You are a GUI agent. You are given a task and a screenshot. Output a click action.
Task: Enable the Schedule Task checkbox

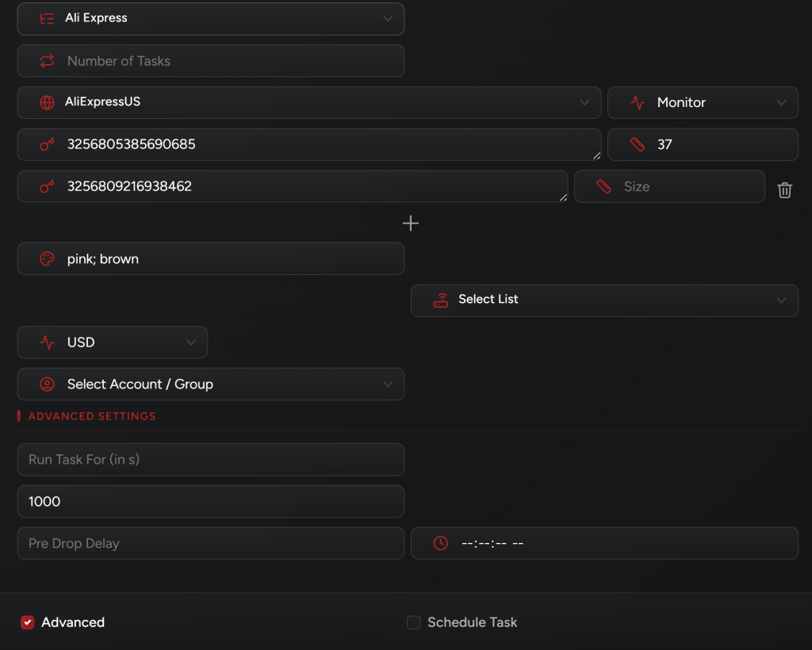click(x=413, y=623)
